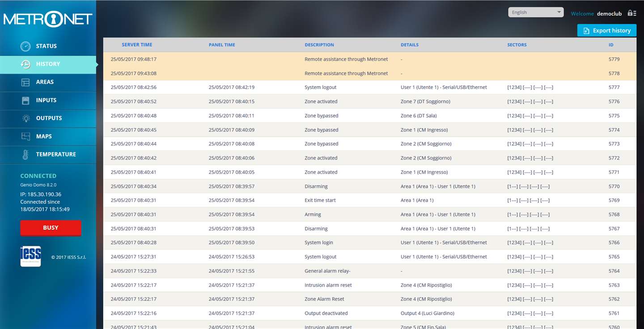Click the lock icon next to democlub
Image resolution: width=644 pixels, height=329 pixels.
point(632,13)
